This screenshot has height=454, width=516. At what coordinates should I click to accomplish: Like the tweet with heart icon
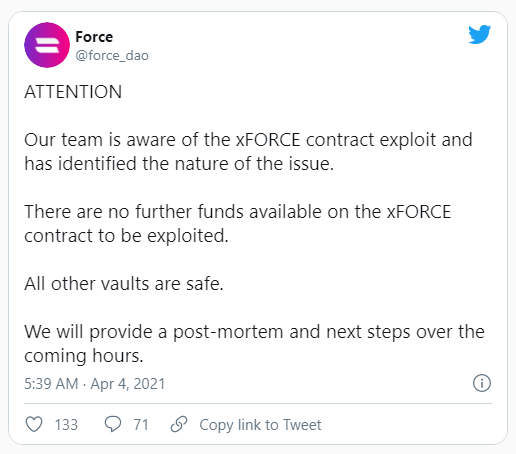(x=34, y=424)
